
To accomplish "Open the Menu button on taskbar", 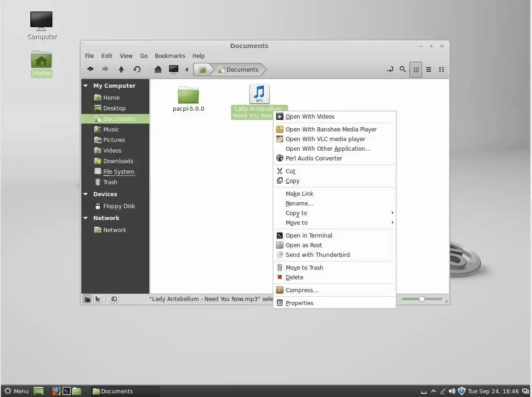I will (x=16, y=391).
